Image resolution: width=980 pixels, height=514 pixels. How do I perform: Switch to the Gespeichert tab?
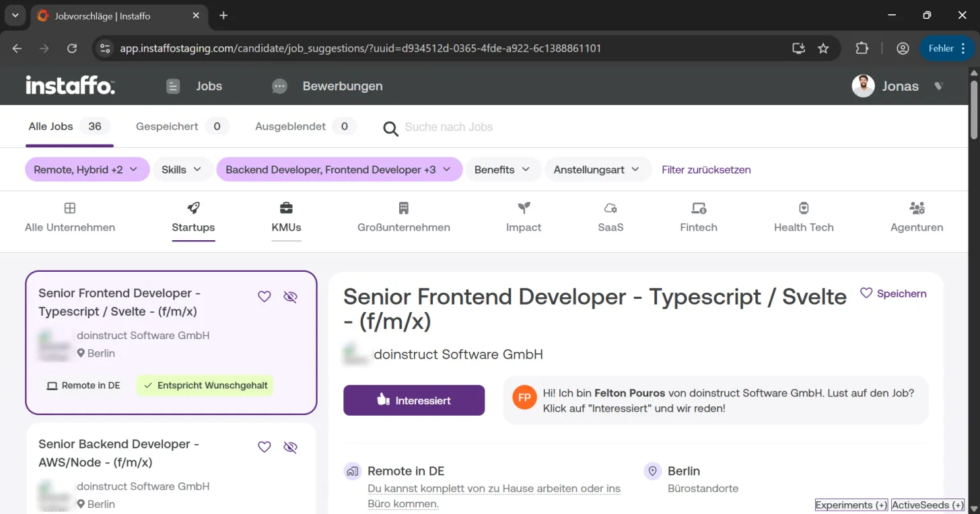coord(182,126)
